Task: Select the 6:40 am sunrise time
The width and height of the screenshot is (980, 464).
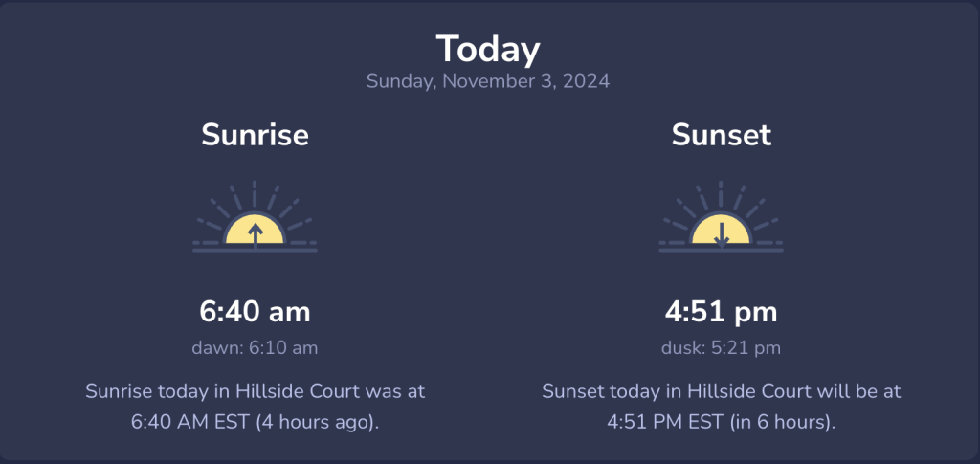Action: click(x=255, y=312)
